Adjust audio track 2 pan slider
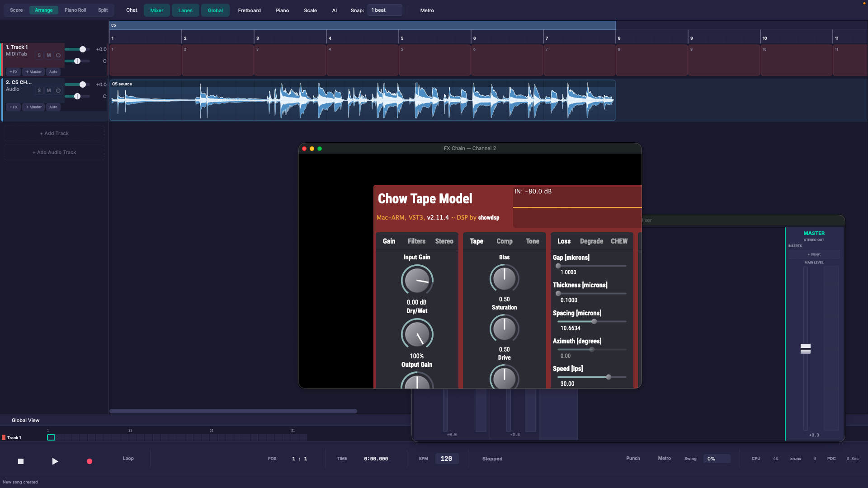The image size is (868, 488). pos(77,96)
